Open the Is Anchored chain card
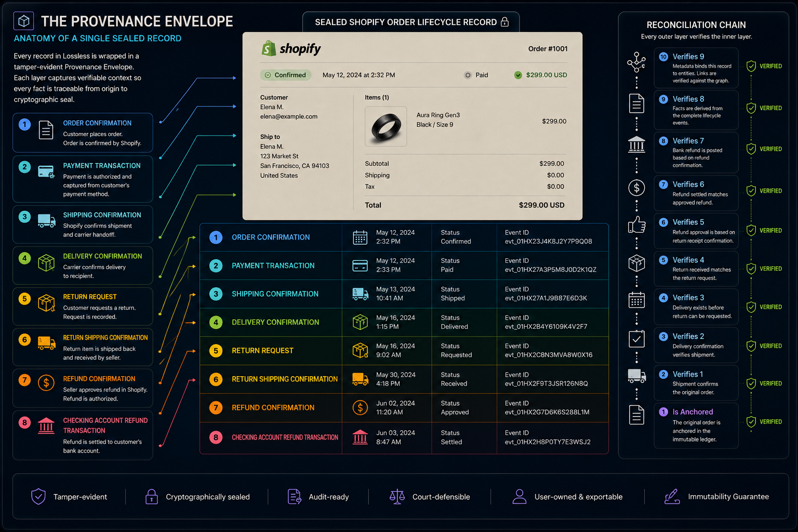The image size is (798, 532). pyautogui.click(x=696, y=425)
